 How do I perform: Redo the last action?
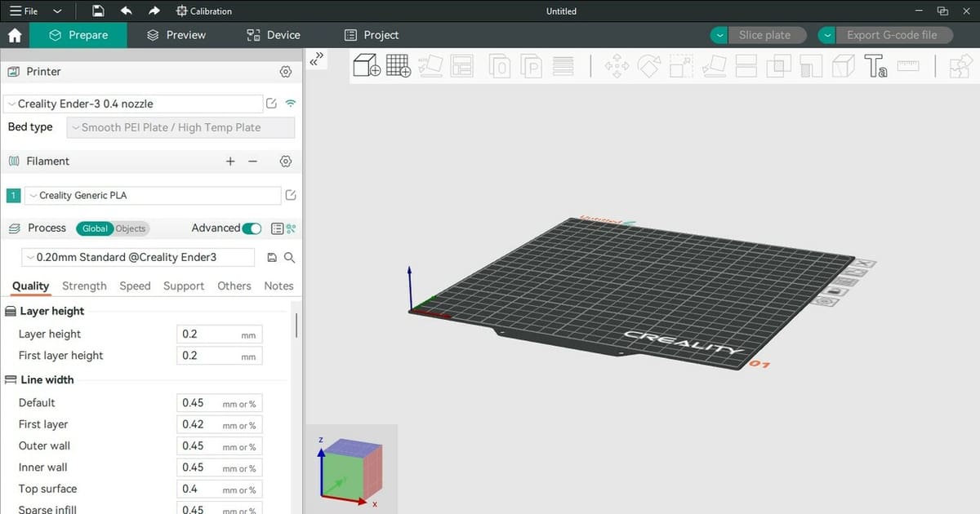click(x=154, y=11)
